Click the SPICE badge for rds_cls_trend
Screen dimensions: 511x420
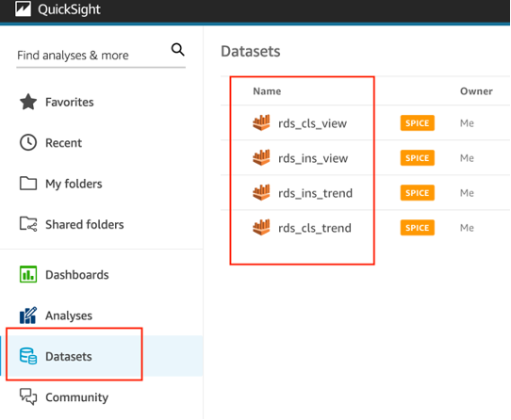417,228
